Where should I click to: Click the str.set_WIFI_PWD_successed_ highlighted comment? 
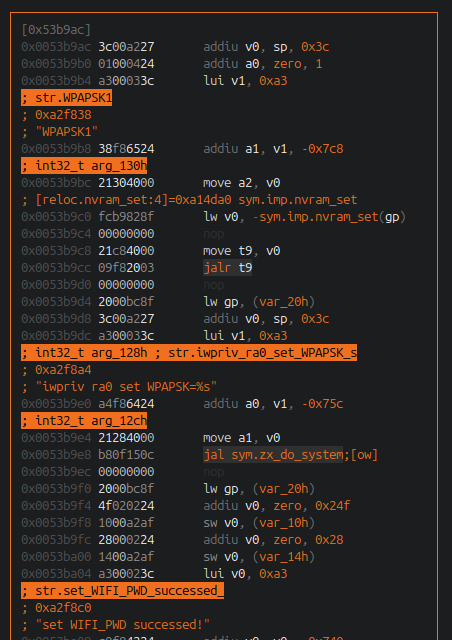(x=122, y=591)
